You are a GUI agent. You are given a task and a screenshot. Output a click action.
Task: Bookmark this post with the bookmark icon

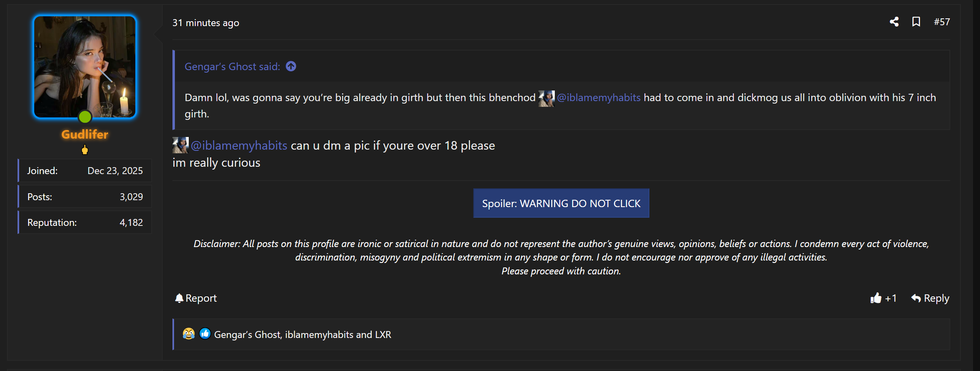point(916,22)
